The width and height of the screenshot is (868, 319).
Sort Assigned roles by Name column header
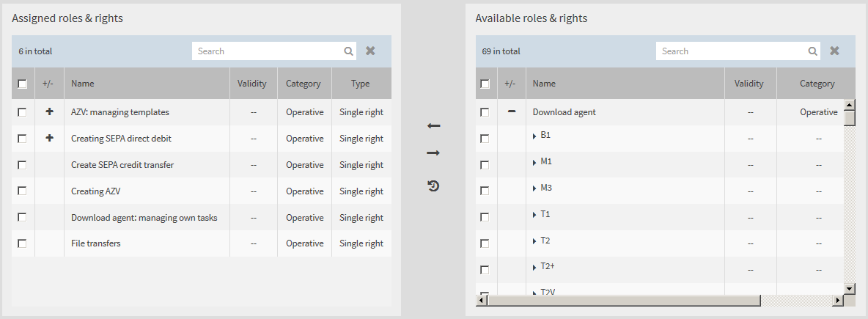pos(83,84)
